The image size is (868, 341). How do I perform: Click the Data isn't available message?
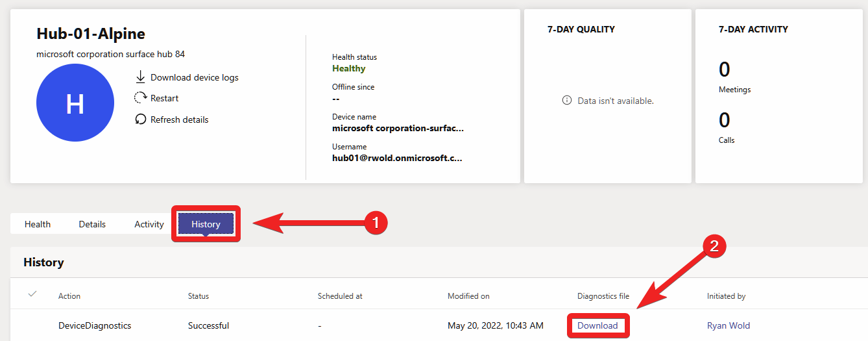(616, 101)
